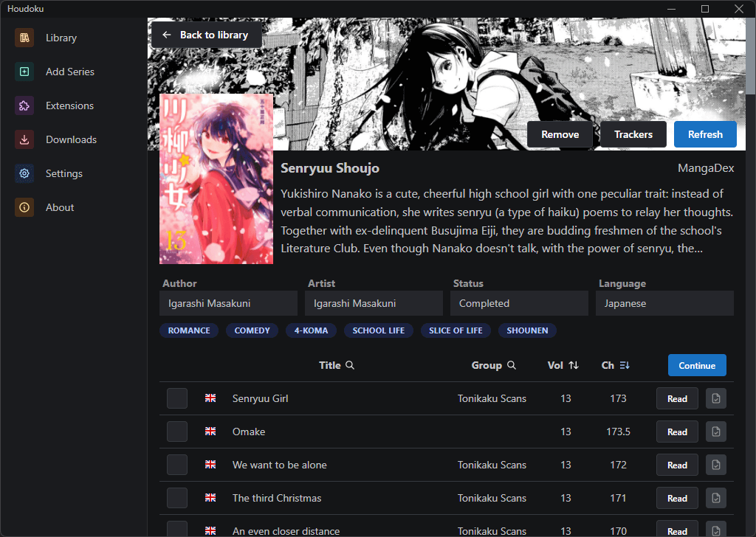Screen dimensions: 756x537
Task: Click the Status field Completed
Action: [519, 303]
